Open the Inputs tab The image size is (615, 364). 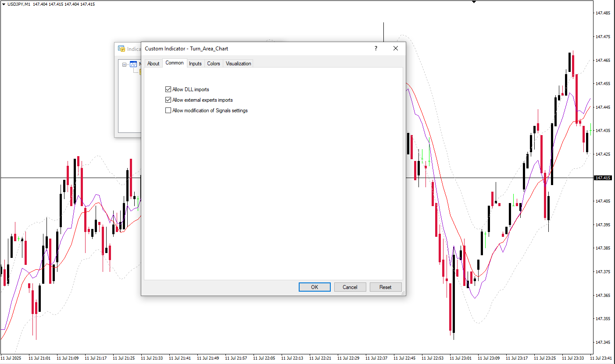coord(195,64)
